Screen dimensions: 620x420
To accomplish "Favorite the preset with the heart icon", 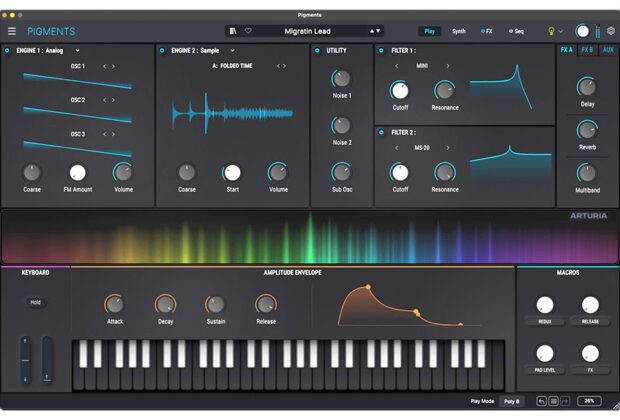I will (x=248, y=31).
